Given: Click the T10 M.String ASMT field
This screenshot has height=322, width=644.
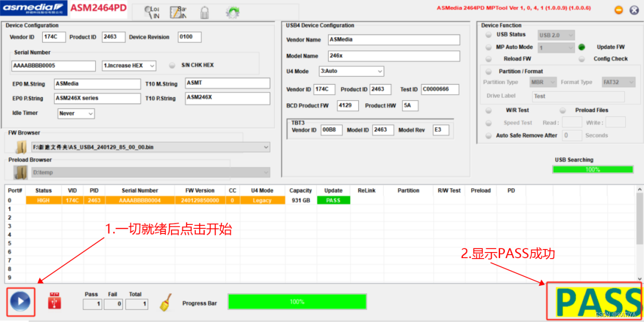Looking at the screenshot, I should tap(227, 83).
